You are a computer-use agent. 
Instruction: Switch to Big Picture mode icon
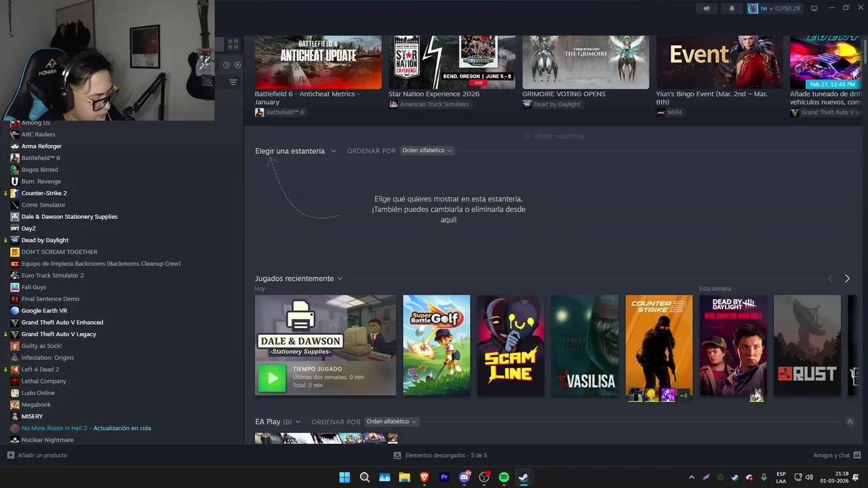(x=814, y=8)
